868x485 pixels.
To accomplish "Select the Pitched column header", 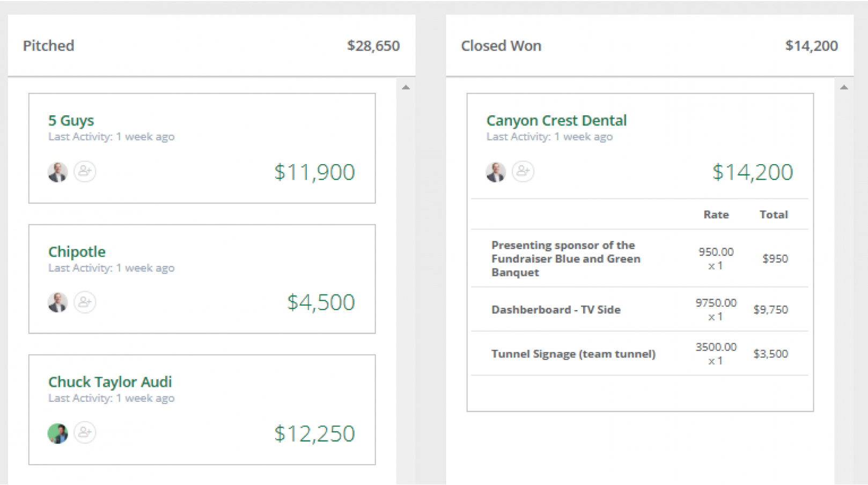I will 48,46.
